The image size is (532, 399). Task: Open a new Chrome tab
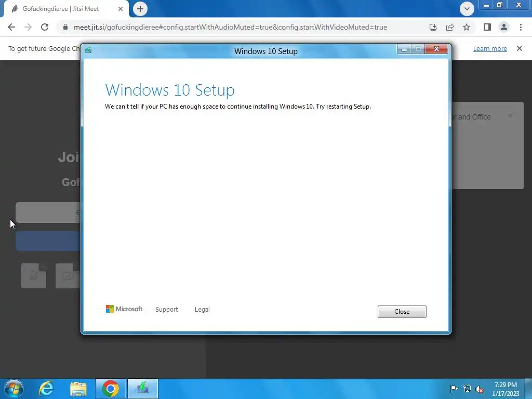(140, 9)
